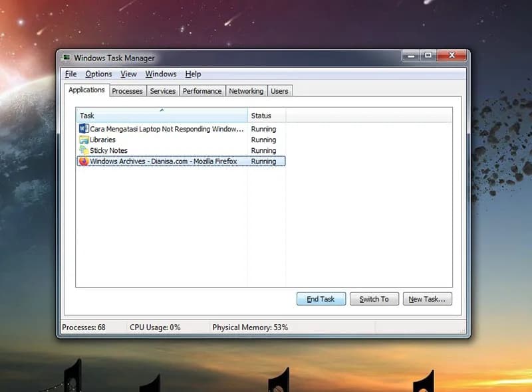
Task: Go to the Performance tab
Action: coord(202,91)
